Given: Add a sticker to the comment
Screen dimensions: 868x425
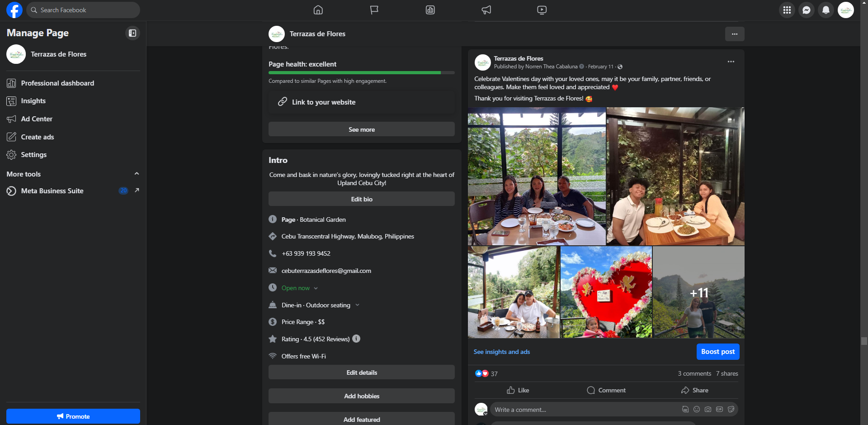Looking at the screenshot, I should click(731, 410).
